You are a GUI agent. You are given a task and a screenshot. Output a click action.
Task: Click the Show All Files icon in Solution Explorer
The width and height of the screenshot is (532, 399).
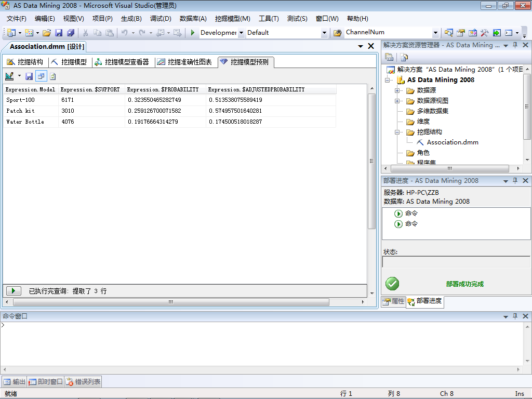tap(404, 57)
